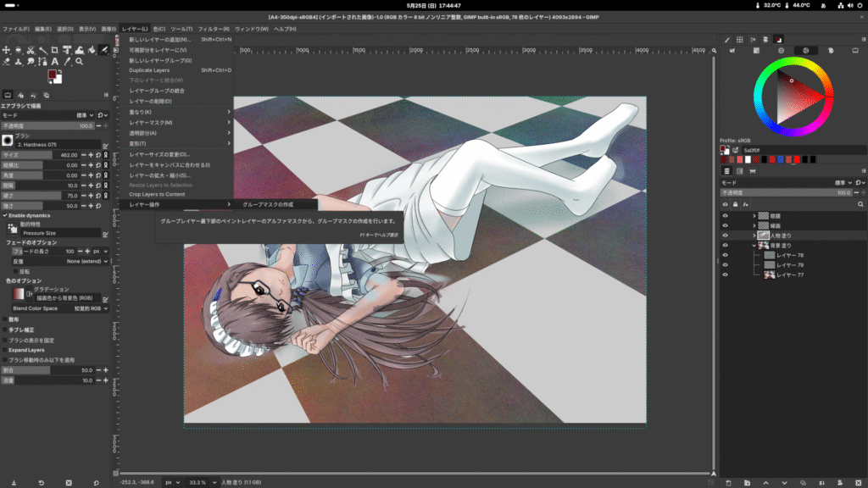Raise layer with up arrow button
This screenshot has width=868, height=488.
click(765, 483)
